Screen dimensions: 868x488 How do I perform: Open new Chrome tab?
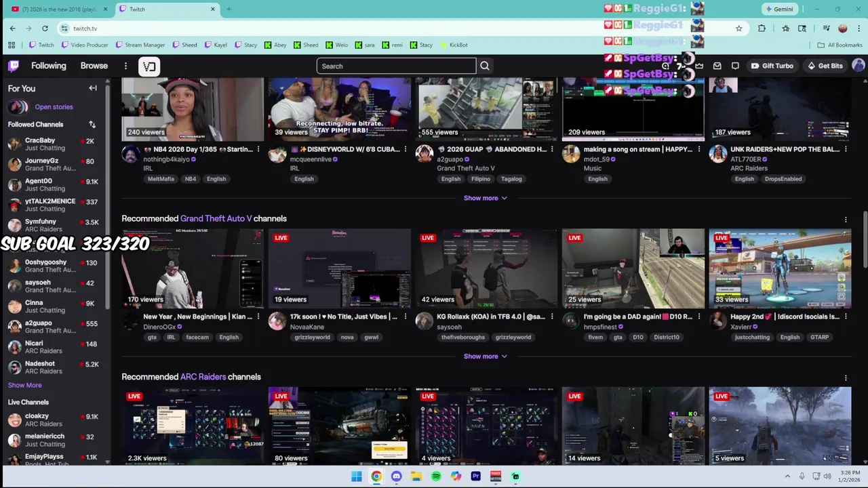pos(229,9)
